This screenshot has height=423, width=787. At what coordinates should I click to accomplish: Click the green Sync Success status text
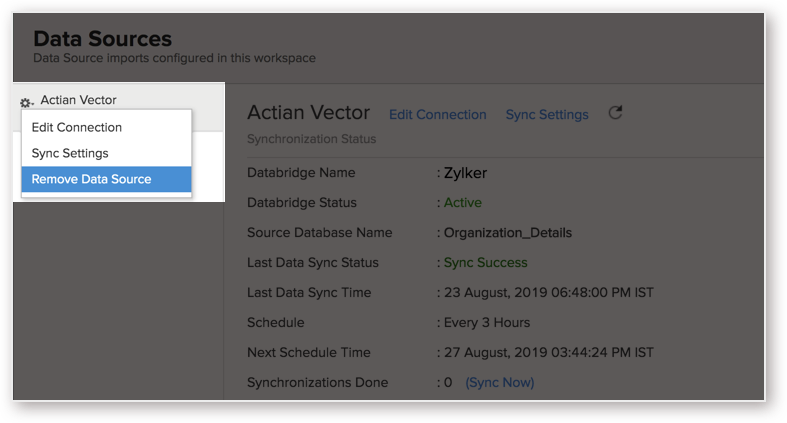[x=485, y=262]
